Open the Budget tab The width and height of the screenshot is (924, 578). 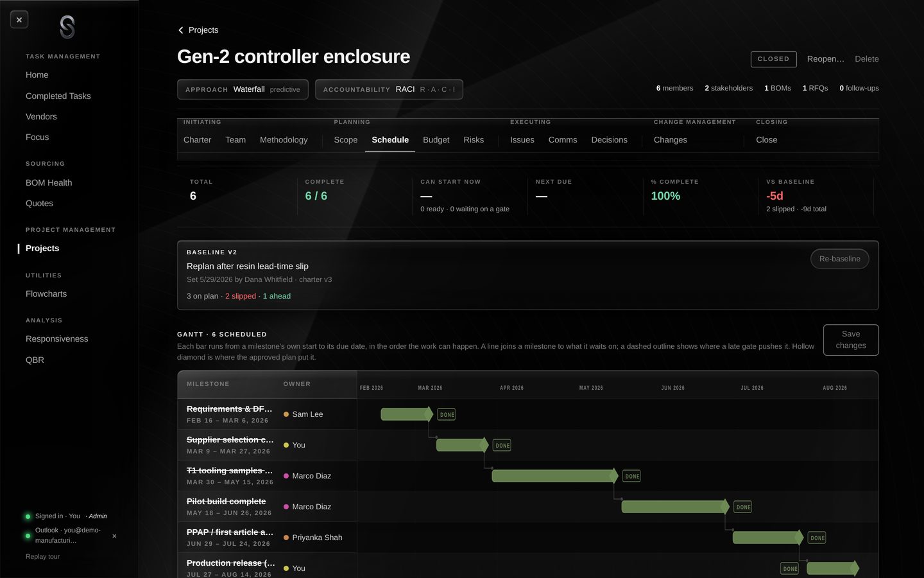(436, 140)
